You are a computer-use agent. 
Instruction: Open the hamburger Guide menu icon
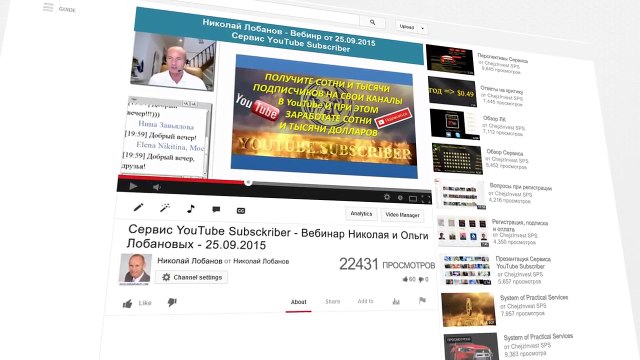(x=48, y=7)
